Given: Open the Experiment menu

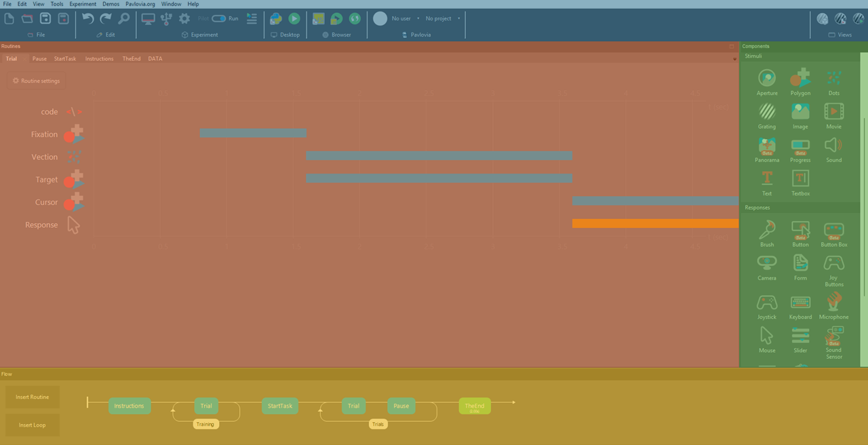Looking at the screenshot, I should coord(83,4).
